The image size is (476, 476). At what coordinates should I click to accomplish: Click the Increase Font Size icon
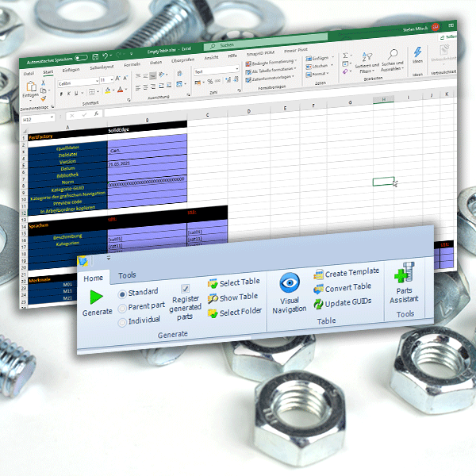tap(117, 79)
